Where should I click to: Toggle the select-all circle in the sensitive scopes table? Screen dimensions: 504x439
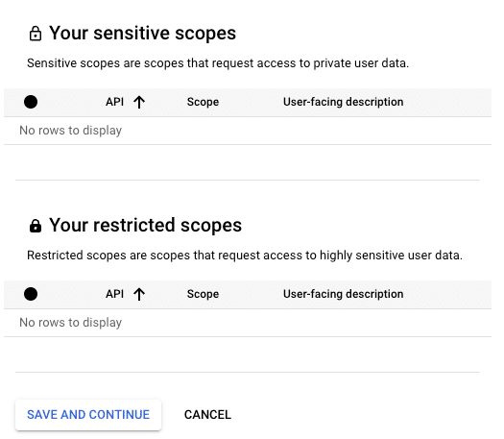coord(31,102)
